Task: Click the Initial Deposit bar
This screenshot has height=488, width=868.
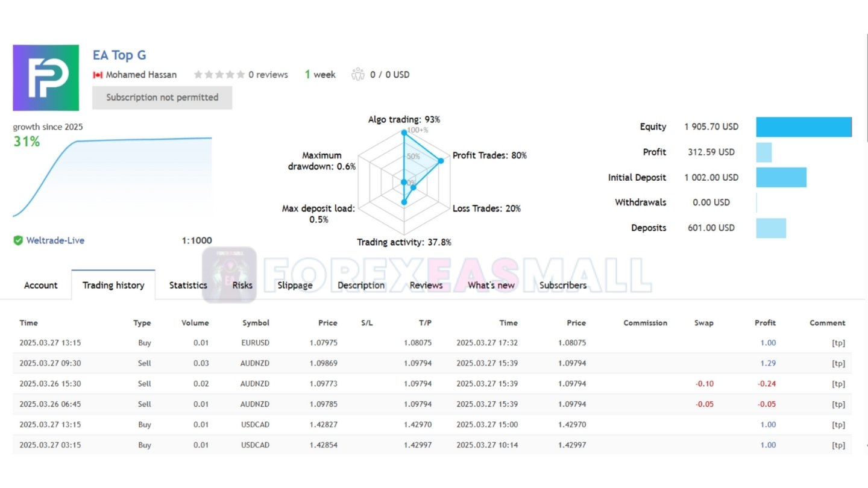Action: point(781,178)
